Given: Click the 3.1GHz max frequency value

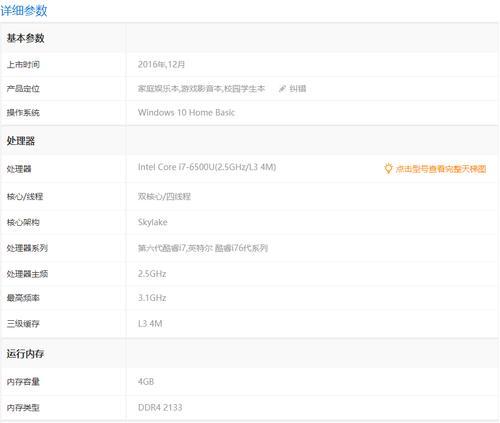Looking at the screenshot, I should (x=152, y=298).
